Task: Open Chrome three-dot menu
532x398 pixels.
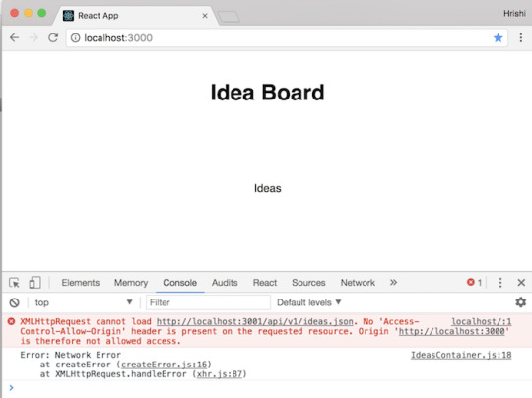Action: click(x=521, y=37)
